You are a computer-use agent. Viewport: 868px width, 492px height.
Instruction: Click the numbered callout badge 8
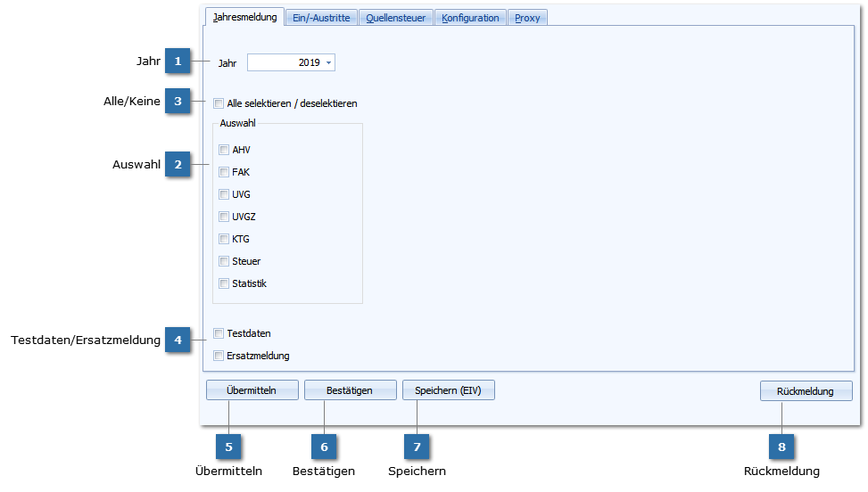tap(781, 445)
